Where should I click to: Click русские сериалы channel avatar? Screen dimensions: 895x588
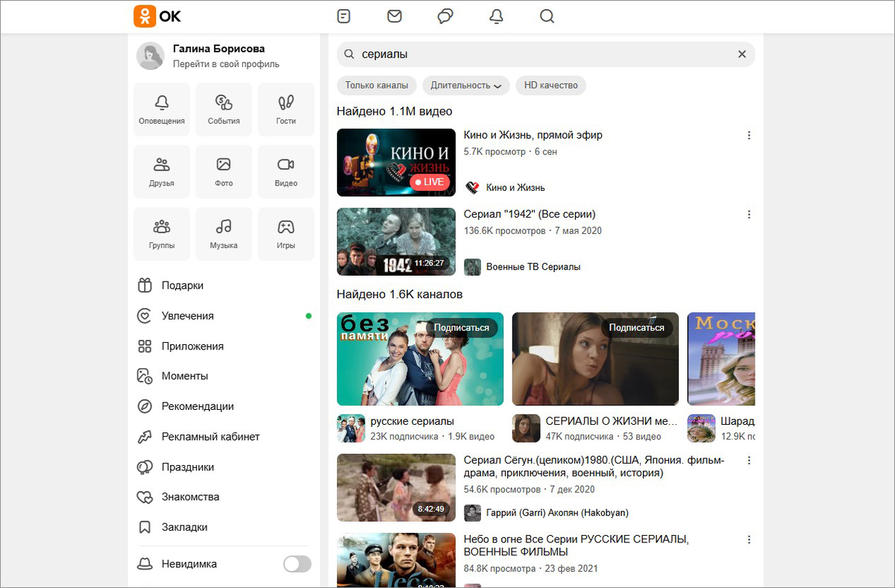tap(351, 429)
